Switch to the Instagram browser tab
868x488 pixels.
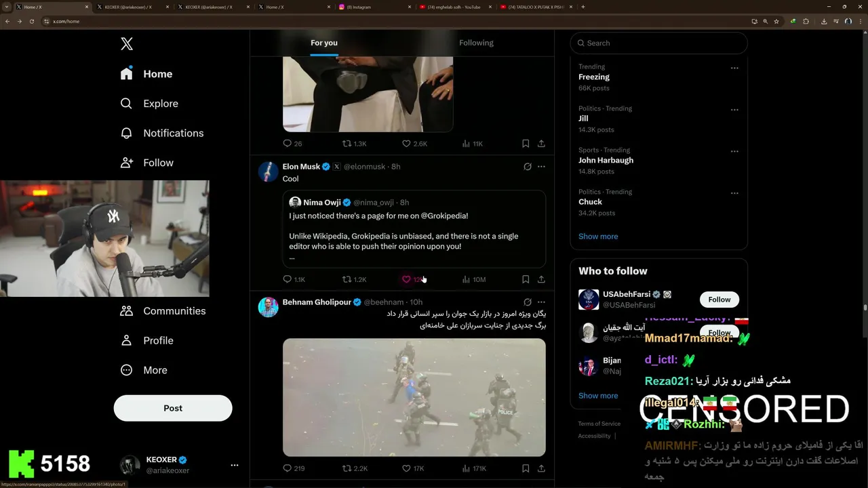[x=374, y=7]
